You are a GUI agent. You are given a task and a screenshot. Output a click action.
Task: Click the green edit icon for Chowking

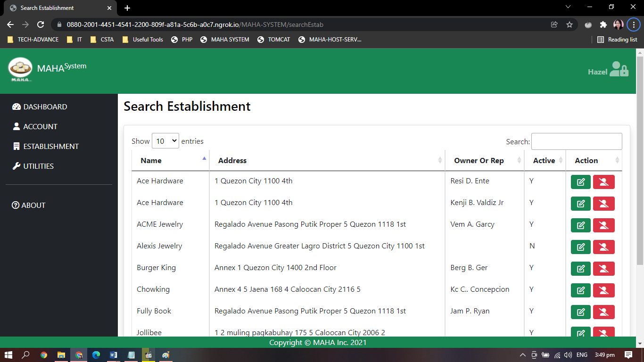click(x=581, y=290)
